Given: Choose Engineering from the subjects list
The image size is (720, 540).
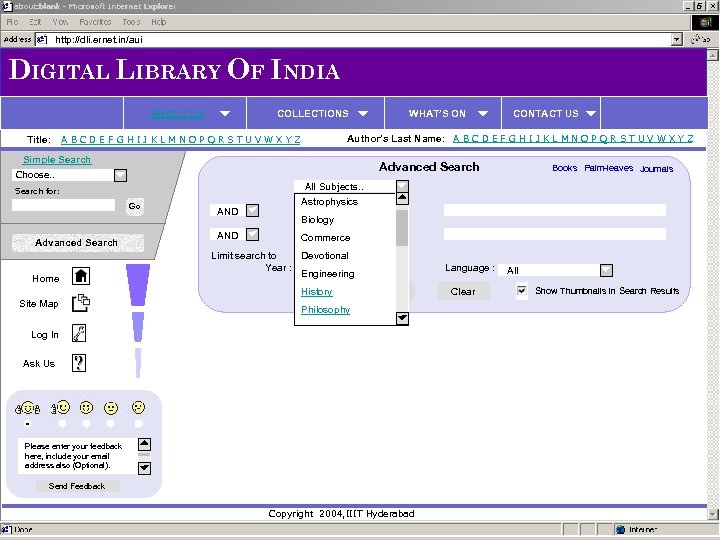Looking at the screenshot, I should tap(328, 274).
